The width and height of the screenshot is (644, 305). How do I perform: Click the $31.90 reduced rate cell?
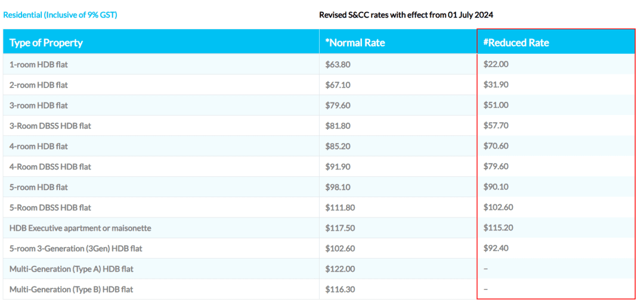(496, 85)
